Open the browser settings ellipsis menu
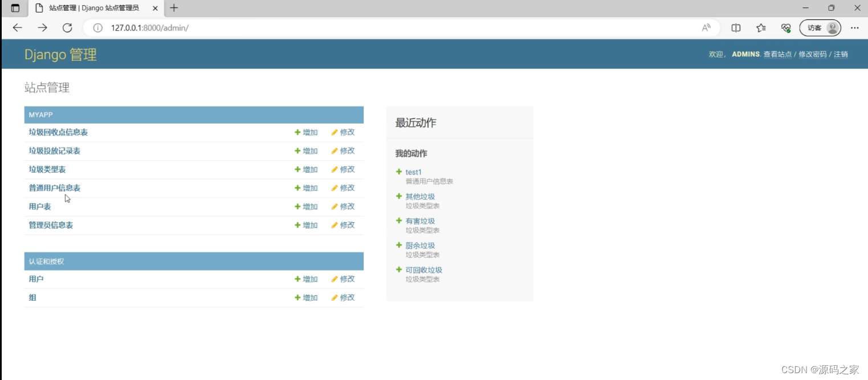This screenshot has height=380, width=868. click(x=854, y=27)
